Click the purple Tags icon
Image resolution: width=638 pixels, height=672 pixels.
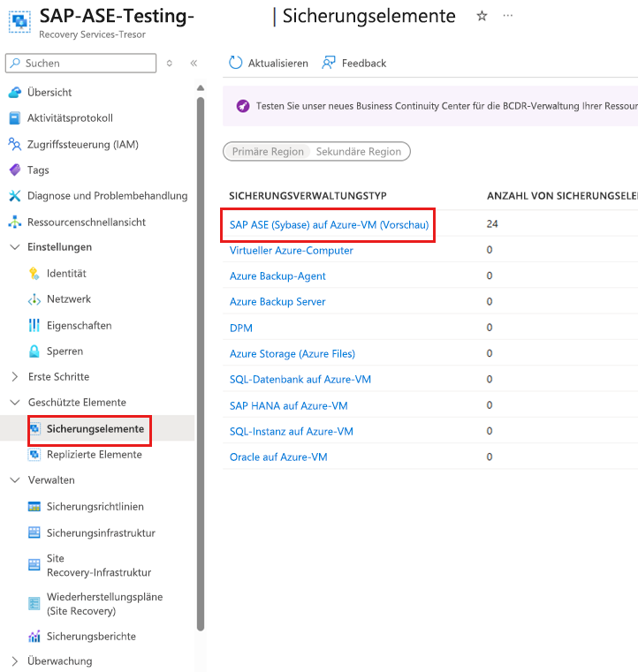[15, 170]
